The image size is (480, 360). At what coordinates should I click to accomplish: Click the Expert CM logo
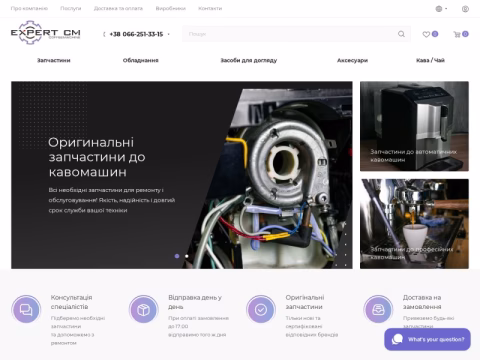[x=46, y=33]
